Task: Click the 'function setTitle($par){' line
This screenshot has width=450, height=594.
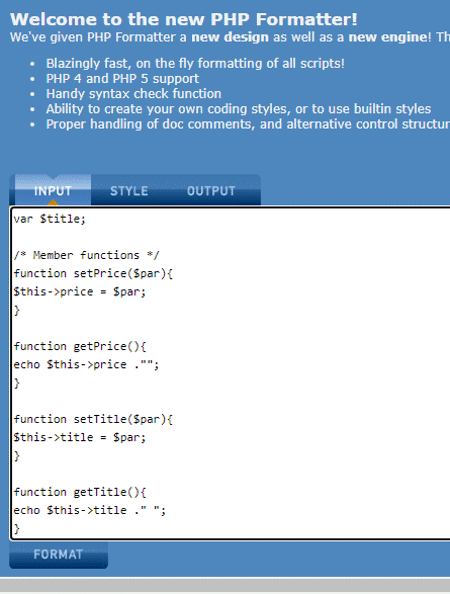Action: click(x=93, y=419)
